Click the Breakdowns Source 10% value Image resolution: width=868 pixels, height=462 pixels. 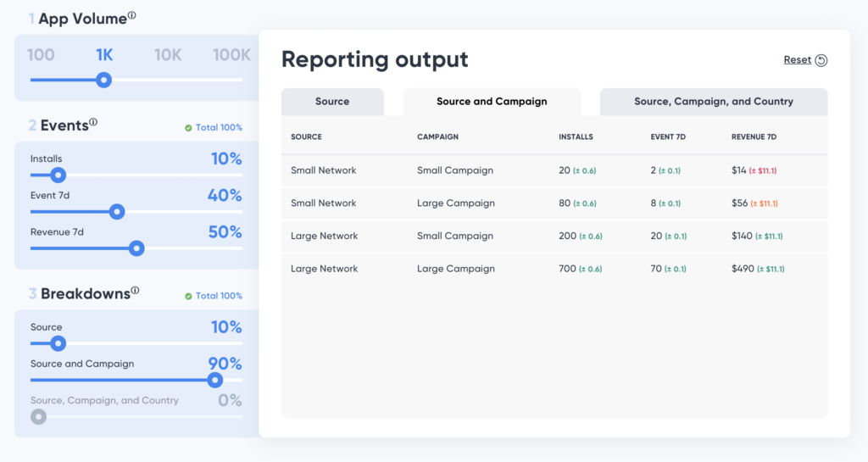coord(226,327)
